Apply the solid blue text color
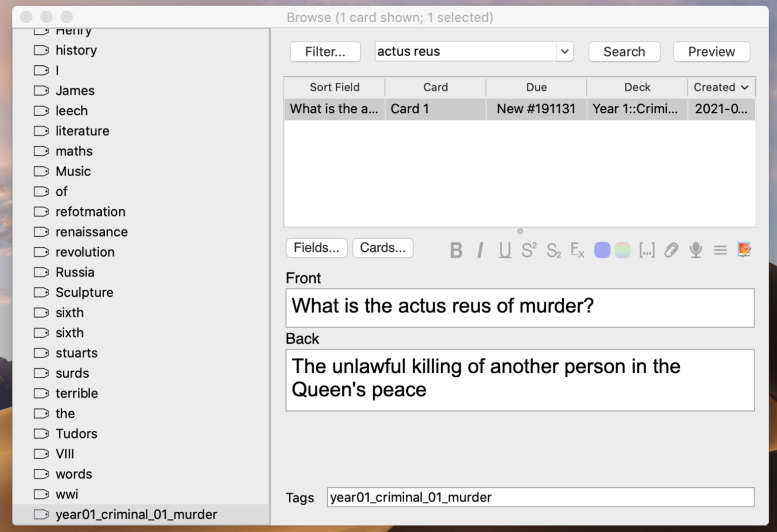The height and width of the screenshot is (532, 777). pyautogui.click(x=602, y=250)
